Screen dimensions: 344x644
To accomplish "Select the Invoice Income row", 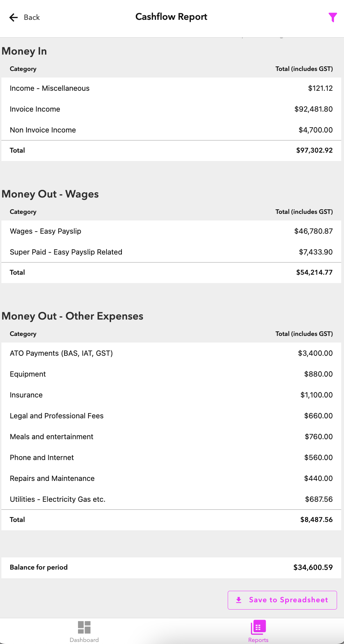I will [x=171, y=109].
